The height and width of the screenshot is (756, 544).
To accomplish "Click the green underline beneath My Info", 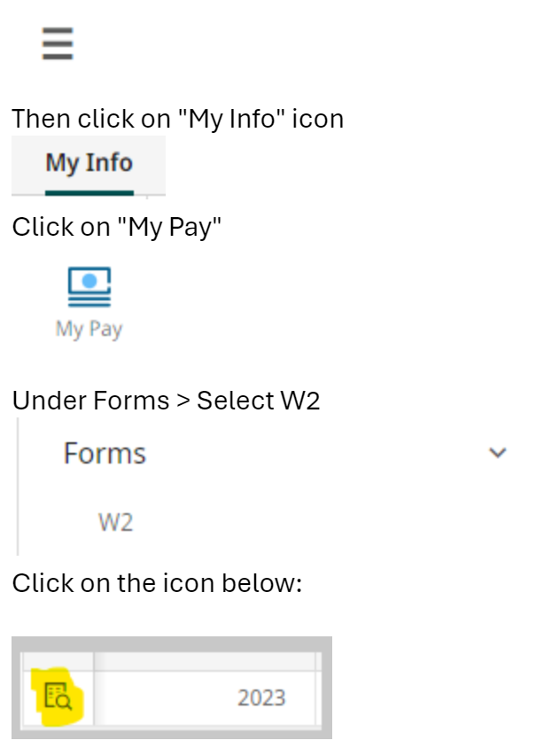I will (89, 191).
